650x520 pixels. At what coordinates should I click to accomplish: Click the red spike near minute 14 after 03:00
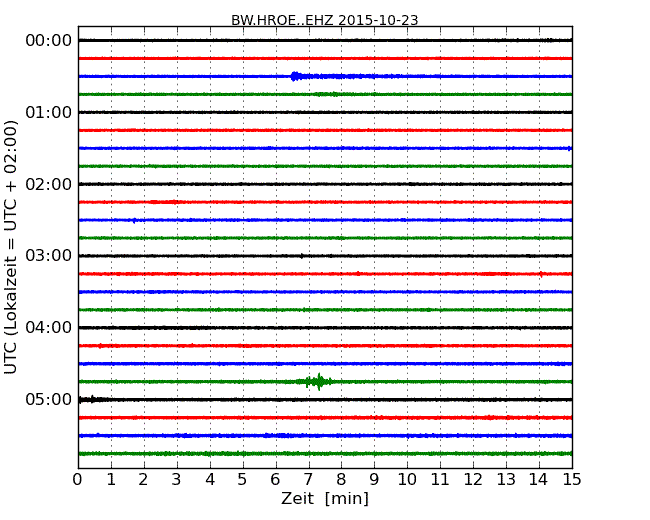[x=541, y=274]
